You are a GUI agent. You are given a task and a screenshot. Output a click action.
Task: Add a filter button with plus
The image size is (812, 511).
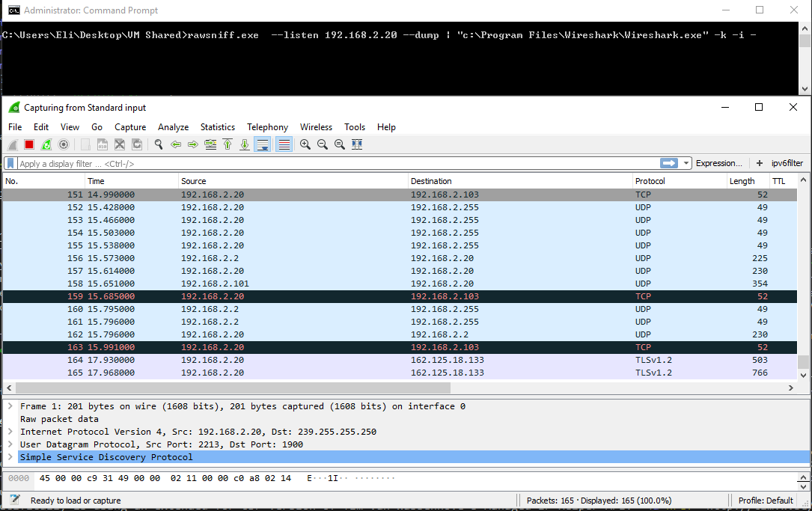(x=759, y=164)
